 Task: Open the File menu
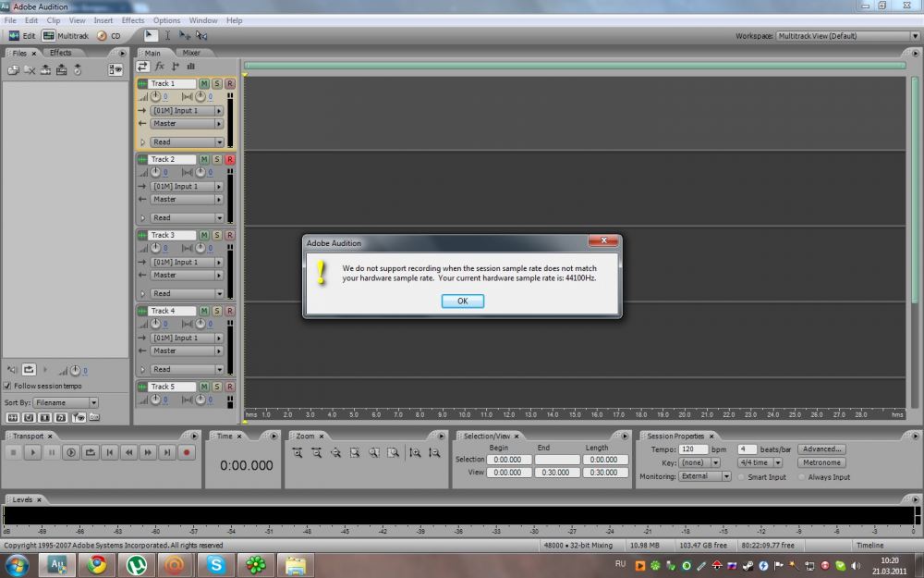pyautogui.click(x=10, y=20)
